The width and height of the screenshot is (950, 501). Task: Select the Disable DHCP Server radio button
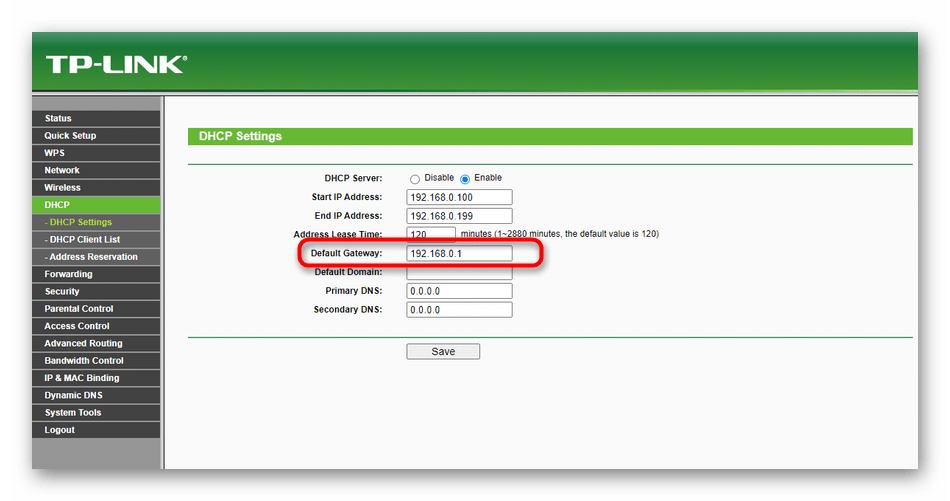414,179
